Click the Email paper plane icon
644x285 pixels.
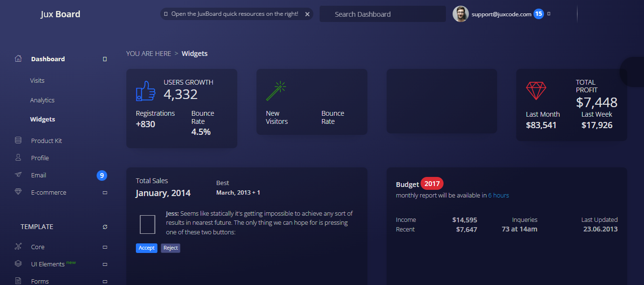(18, 175)
